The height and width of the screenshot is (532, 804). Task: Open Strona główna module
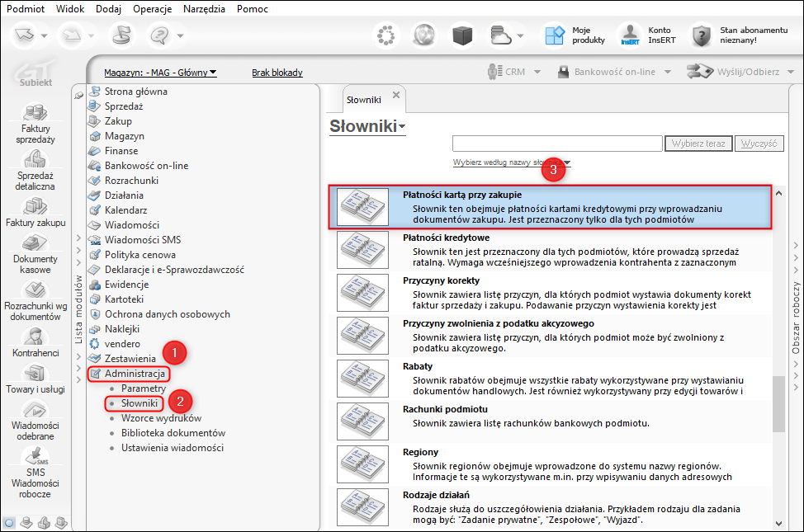136,92
